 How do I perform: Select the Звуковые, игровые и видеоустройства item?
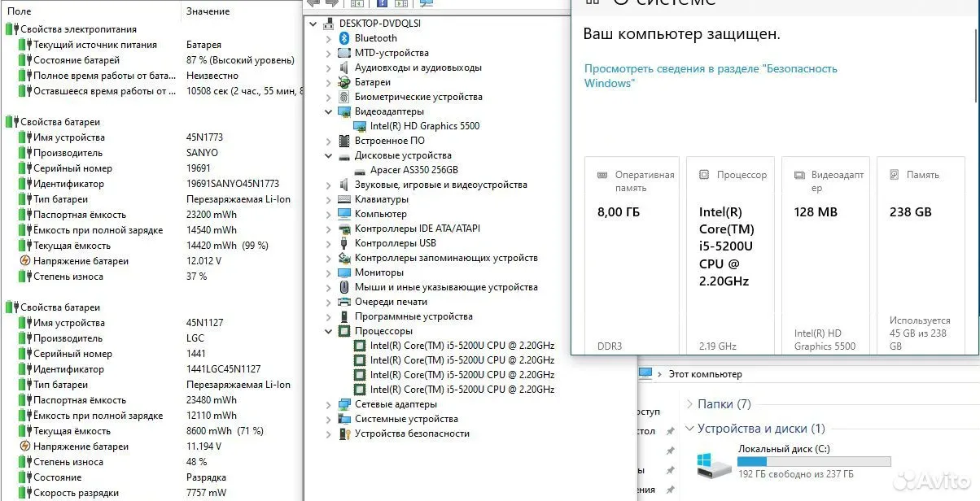[441, 185]
